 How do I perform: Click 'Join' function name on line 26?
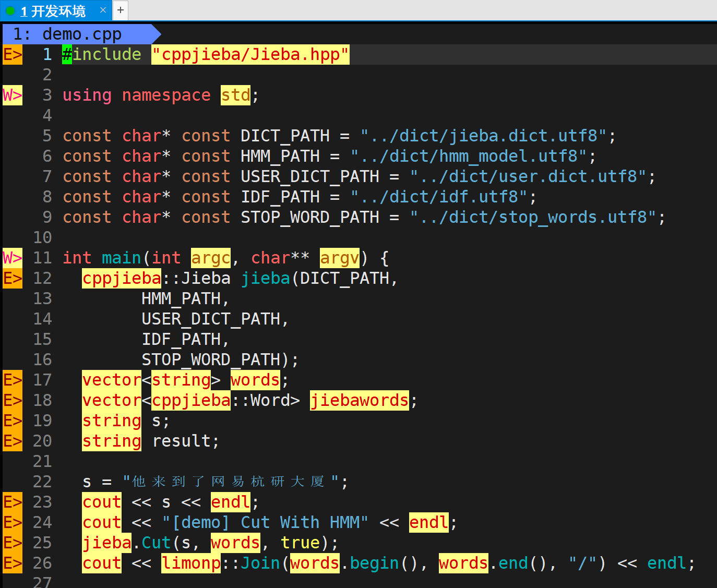260,563
